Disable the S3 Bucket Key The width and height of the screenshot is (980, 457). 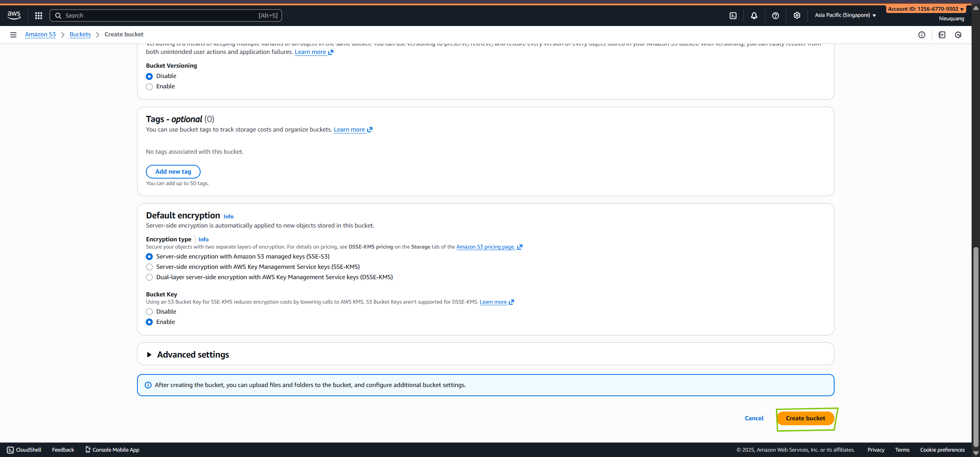click(x=149, y=311)
